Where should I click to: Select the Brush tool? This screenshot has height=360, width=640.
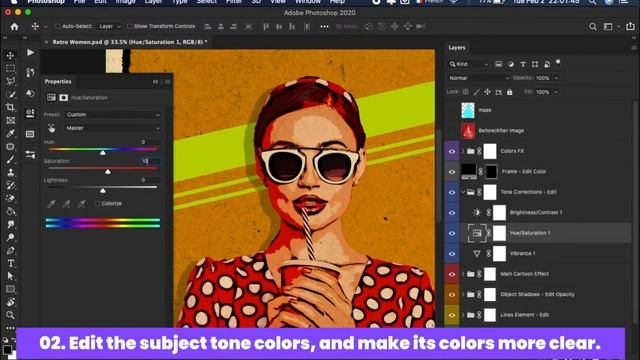coord(11,160)
